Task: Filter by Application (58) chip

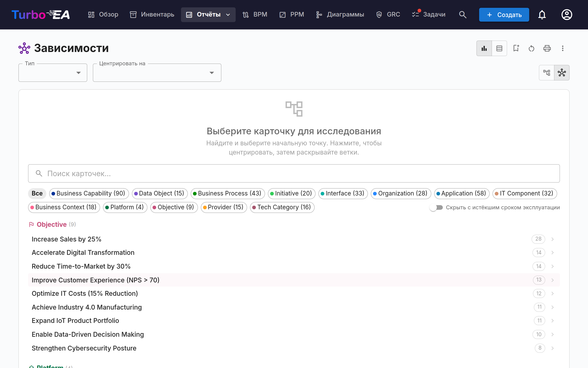Action: pyautogui.click(x=462, y=193)
